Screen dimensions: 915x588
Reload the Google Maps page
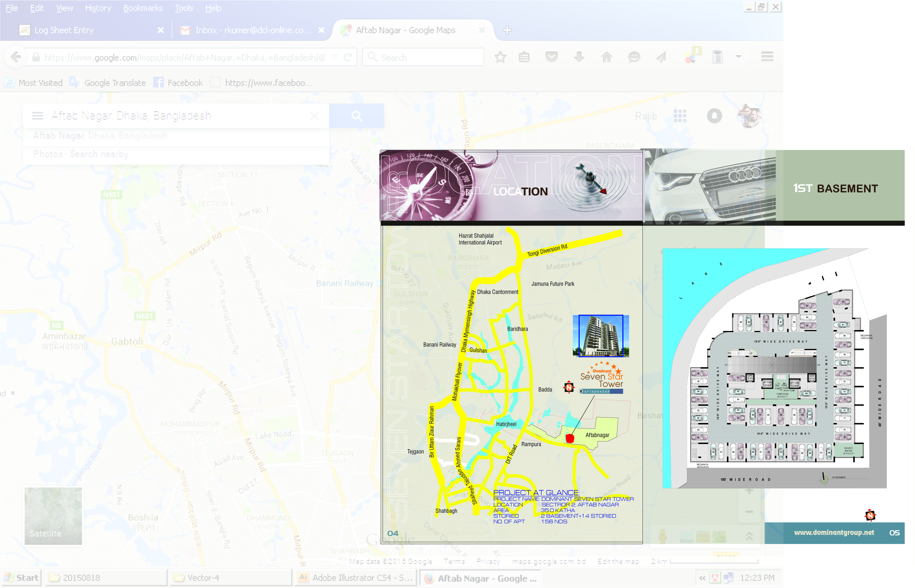click(347, 57)
